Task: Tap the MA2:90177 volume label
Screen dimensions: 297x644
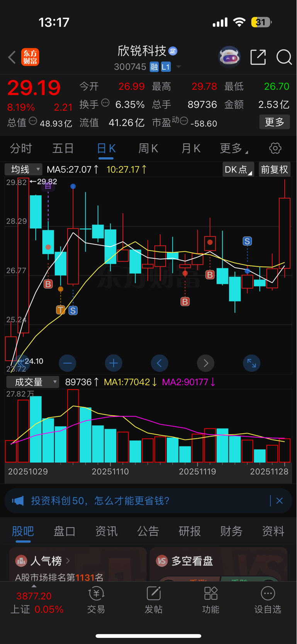Action: point(188,382)
